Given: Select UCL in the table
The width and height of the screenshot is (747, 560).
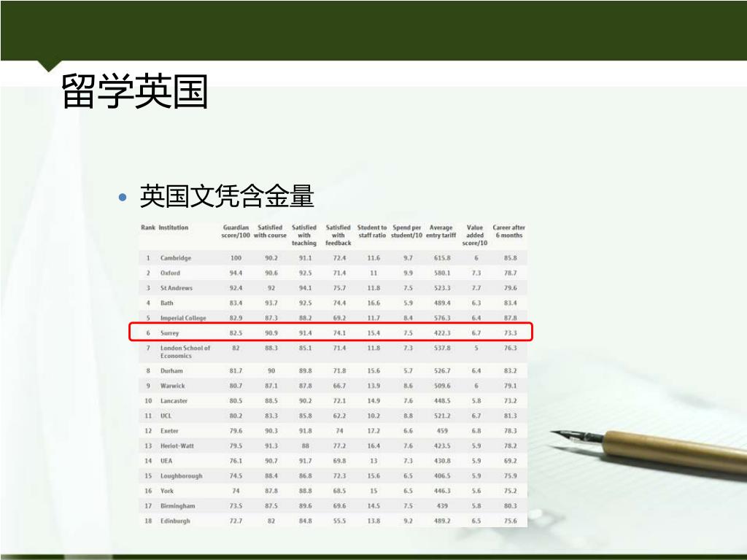Looking at the screenshot, I should pyautogui.click(x=166, y=416).
